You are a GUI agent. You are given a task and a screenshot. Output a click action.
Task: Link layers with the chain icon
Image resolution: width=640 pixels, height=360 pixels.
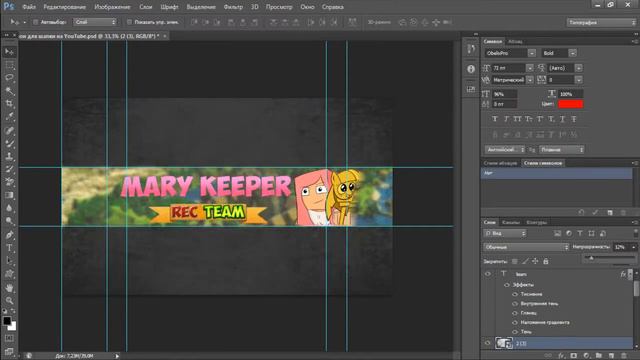(548, 356)
